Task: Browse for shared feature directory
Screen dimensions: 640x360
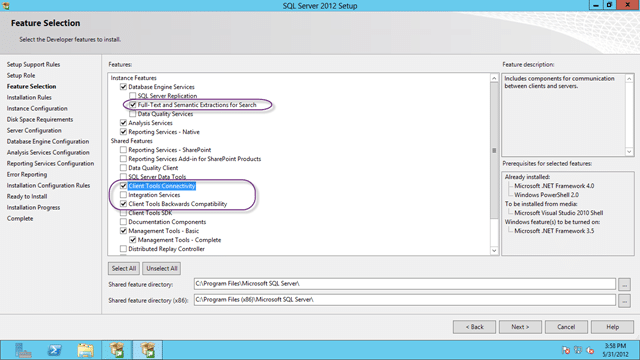Action: (624, 284)
